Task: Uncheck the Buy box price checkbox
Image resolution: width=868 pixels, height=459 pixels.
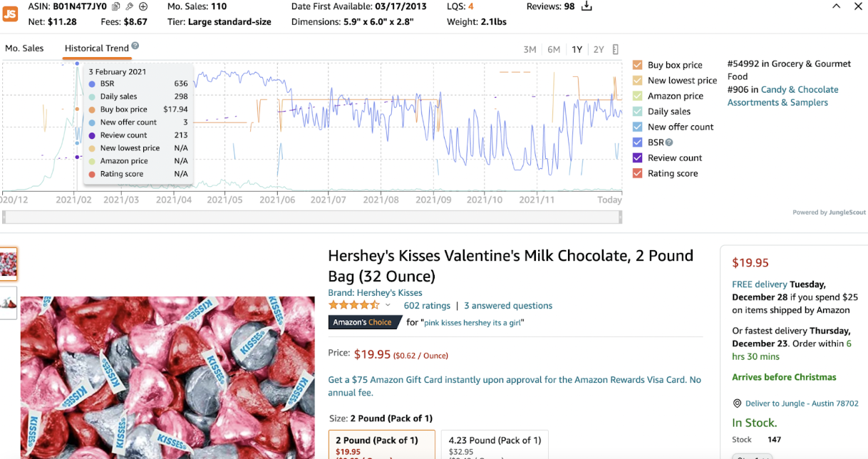Action: coord(638,65)
